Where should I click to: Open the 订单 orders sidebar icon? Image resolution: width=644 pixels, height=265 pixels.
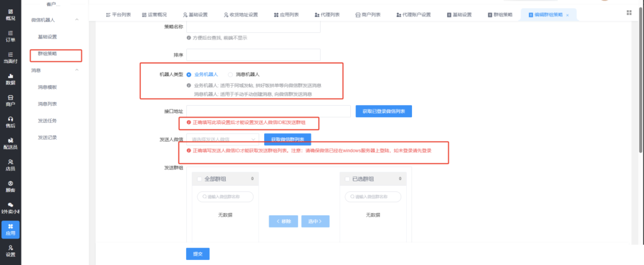(10, 35)
